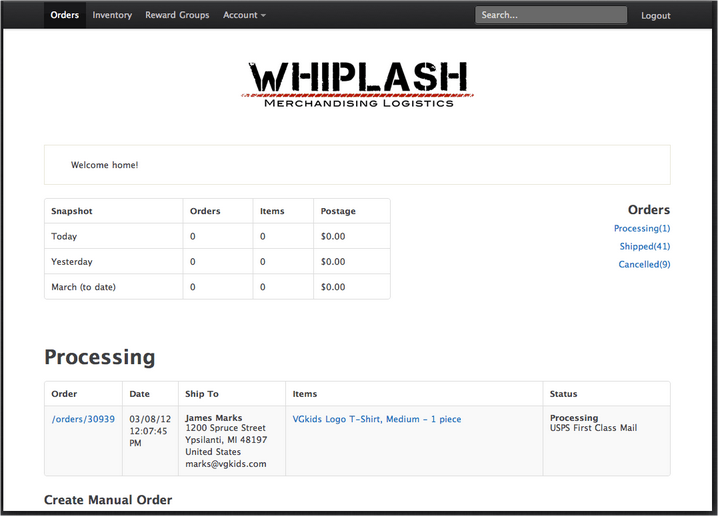
Task: Click the order date 03/08/12
Action: (x=150, y=419)
